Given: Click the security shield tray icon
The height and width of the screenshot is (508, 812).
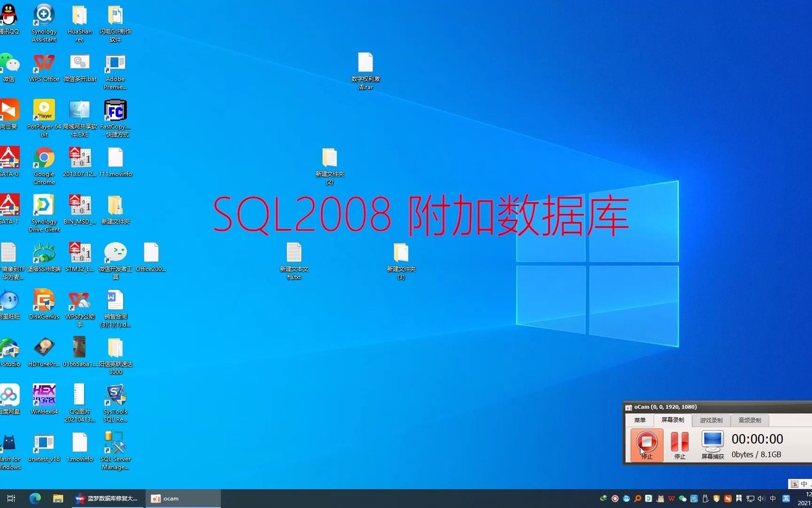Looking at the screenshot, I should click(716, 499).
